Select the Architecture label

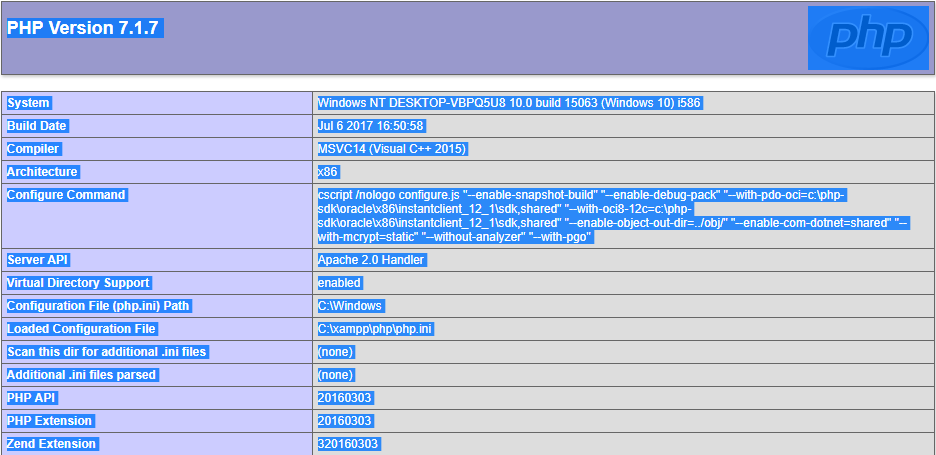42,172
